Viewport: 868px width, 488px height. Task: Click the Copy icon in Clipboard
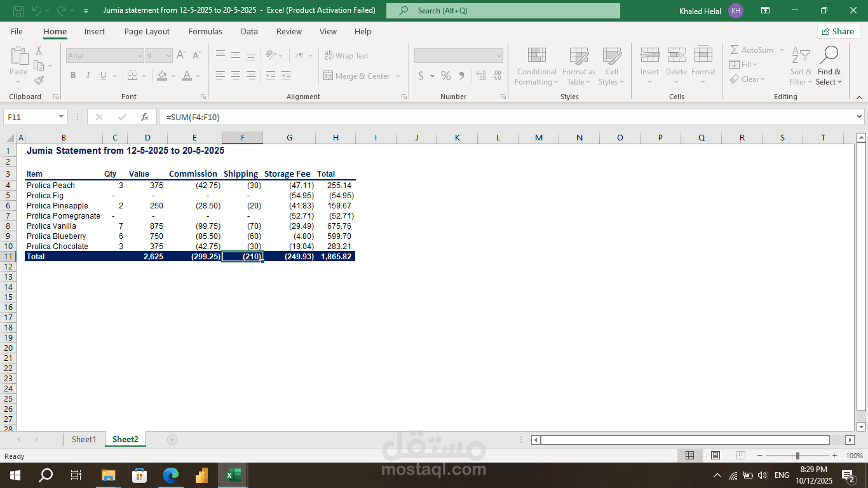click(x=38, y=65)
